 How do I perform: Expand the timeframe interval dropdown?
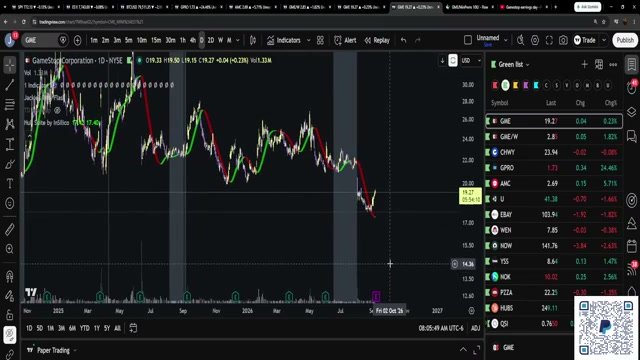[238, 40]
